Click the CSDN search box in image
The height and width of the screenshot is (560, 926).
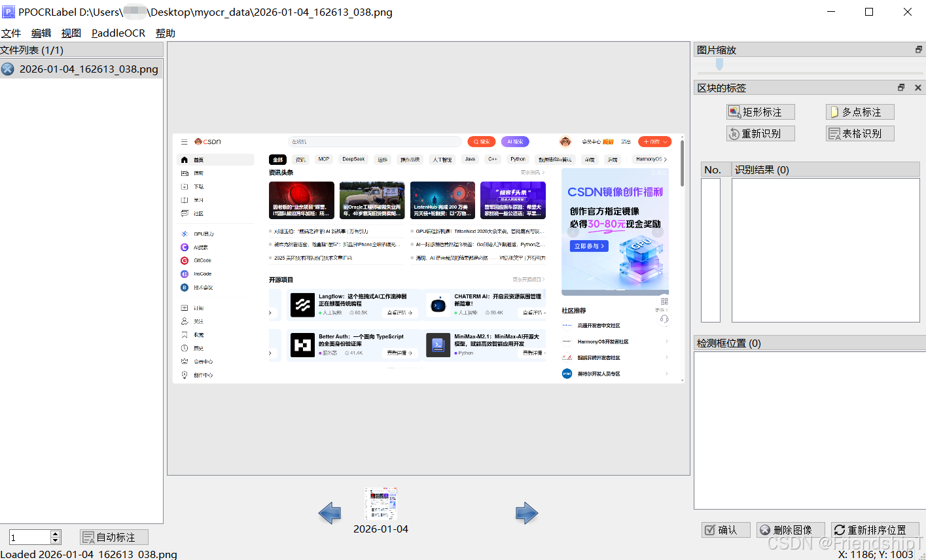375,141
